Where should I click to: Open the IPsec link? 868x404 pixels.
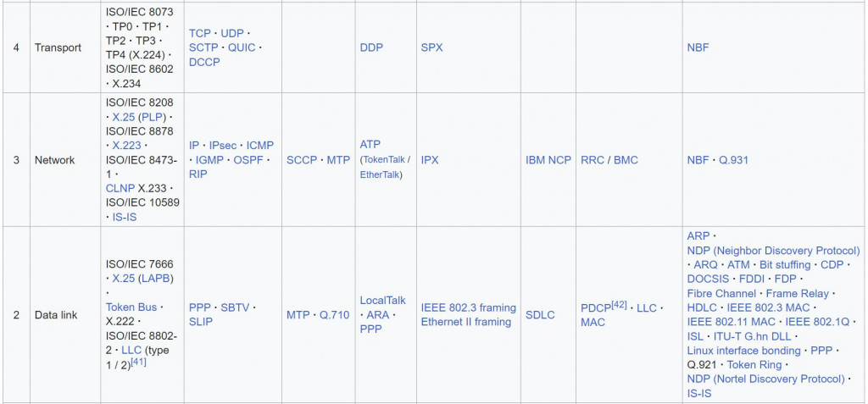[223, 146]
